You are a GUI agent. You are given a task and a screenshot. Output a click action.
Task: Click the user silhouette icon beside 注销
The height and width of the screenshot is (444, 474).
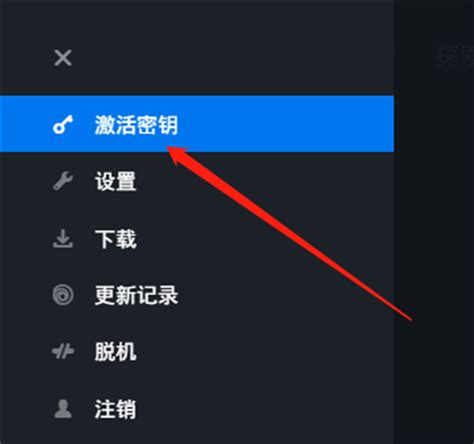coord(63,409)
